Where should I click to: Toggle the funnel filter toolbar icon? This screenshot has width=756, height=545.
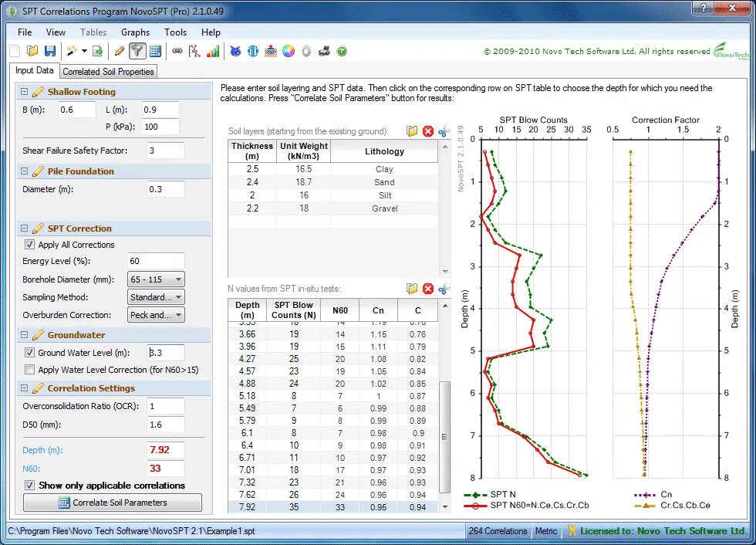click(137, 51)
